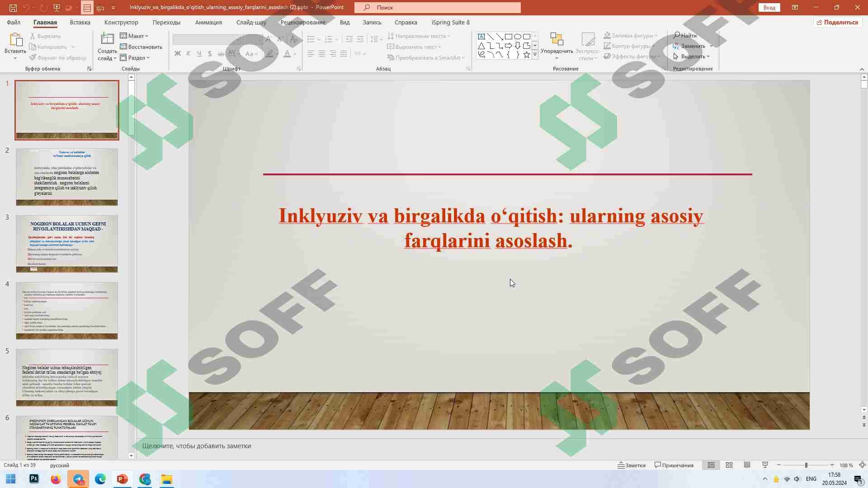Expand the Раздел section dropdown
This screenshot has width=868, height=488.
[135, 57]
